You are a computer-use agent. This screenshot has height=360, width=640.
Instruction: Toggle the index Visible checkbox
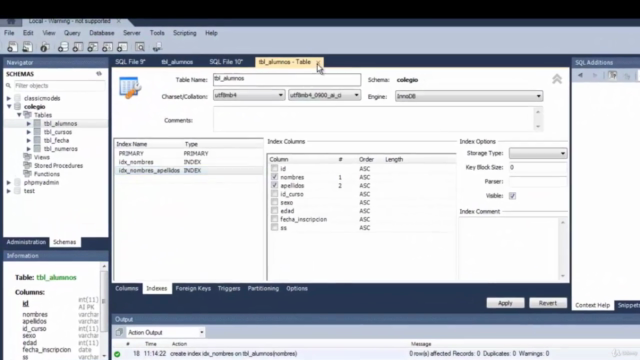click(512, 196)
